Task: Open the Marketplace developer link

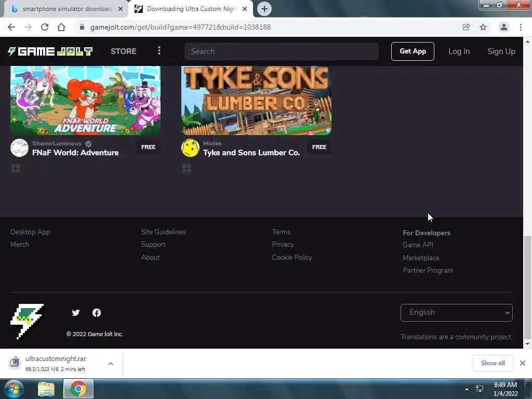Action: tap(421, 258)
